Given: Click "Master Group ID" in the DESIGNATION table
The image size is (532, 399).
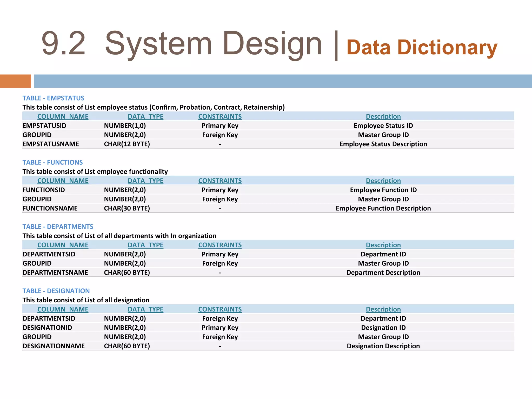Looking at the screenshot, I should point(383,337).
